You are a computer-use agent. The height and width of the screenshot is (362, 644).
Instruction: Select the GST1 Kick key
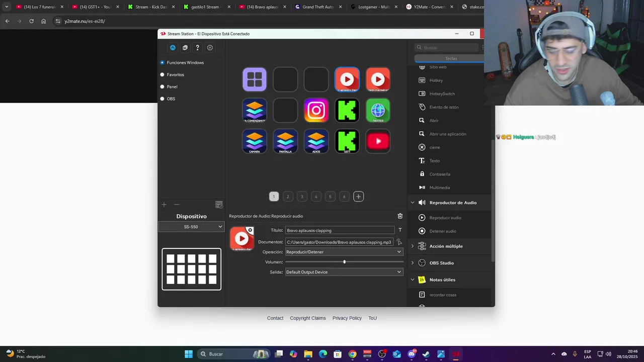point(347,141)
